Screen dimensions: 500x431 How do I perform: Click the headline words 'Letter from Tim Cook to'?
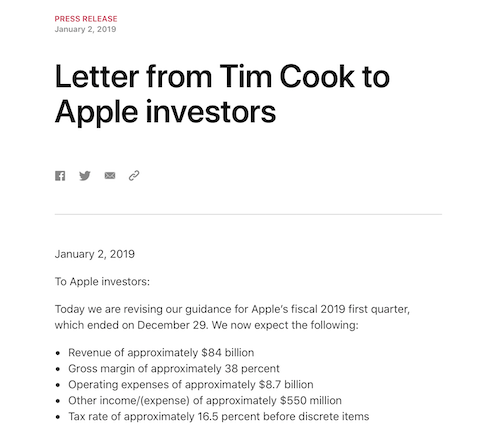(222, 77)
